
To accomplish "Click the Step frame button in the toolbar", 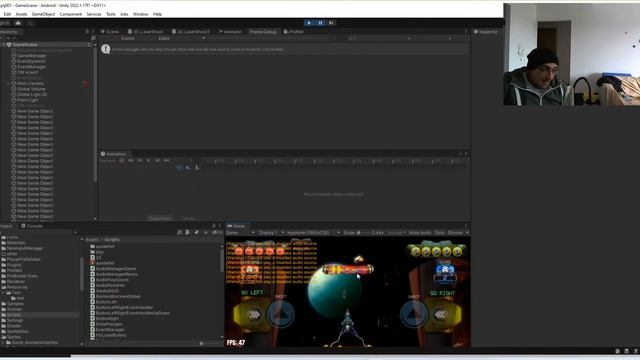I will pos(331,23).
